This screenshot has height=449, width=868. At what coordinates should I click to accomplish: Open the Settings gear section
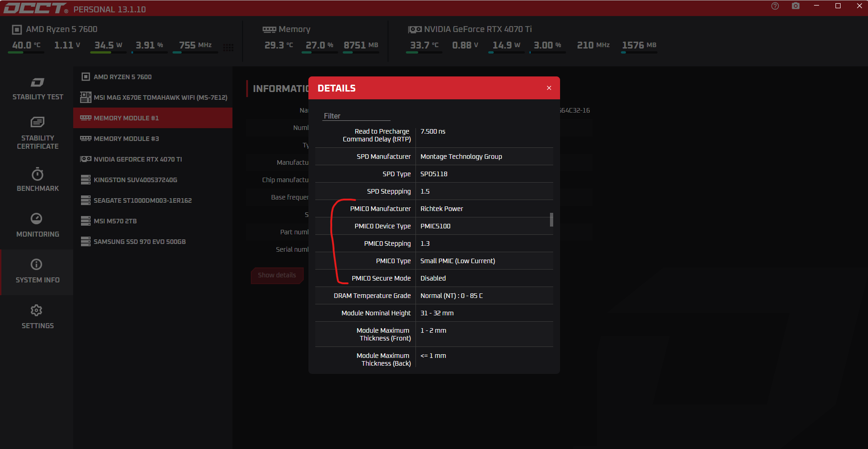click(38, 317)
